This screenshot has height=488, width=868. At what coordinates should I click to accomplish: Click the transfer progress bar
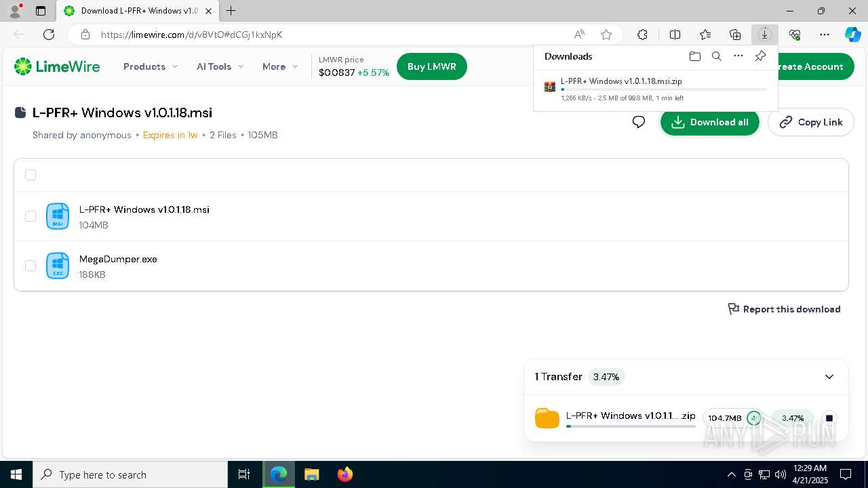631,426
